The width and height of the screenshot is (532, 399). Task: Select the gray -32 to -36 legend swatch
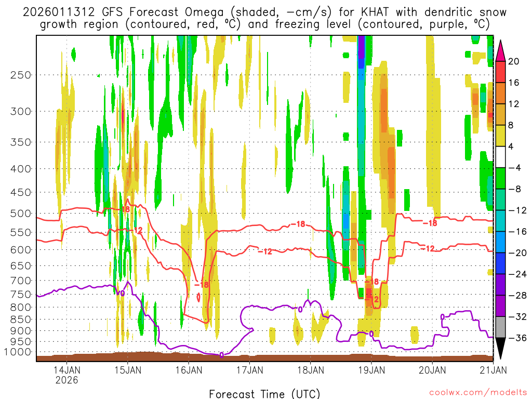500,327
